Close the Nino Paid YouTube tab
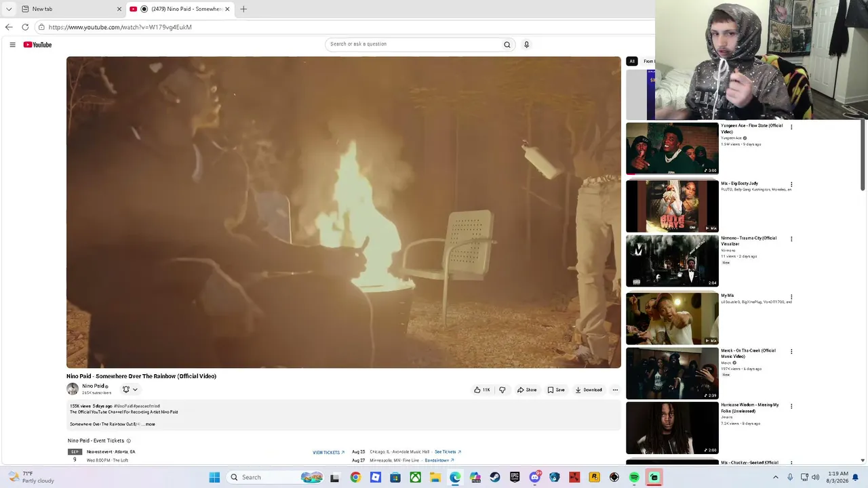The image size is (868, 488). (227, 9)
